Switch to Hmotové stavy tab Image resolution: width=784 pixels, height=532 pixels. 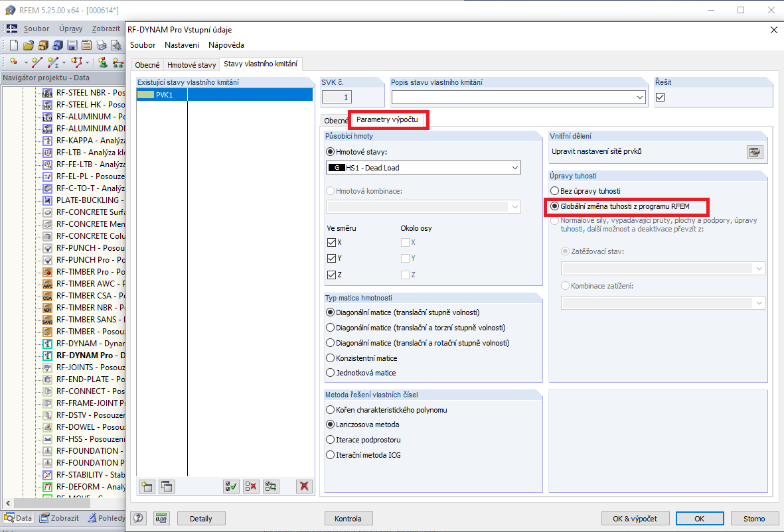[191, 65]
